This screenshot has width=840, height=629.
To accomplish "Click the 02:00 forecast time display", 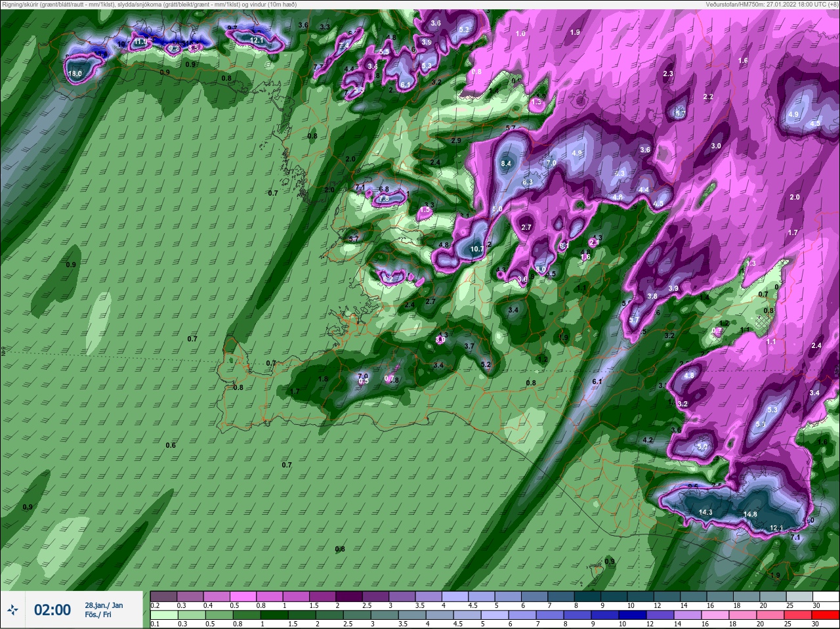I will [52, 610].
